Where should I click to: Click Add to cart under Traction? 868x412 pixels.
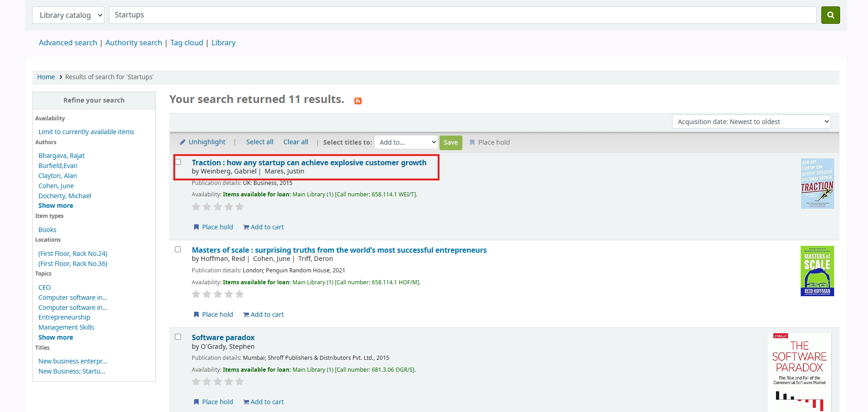tap(263, 227)
